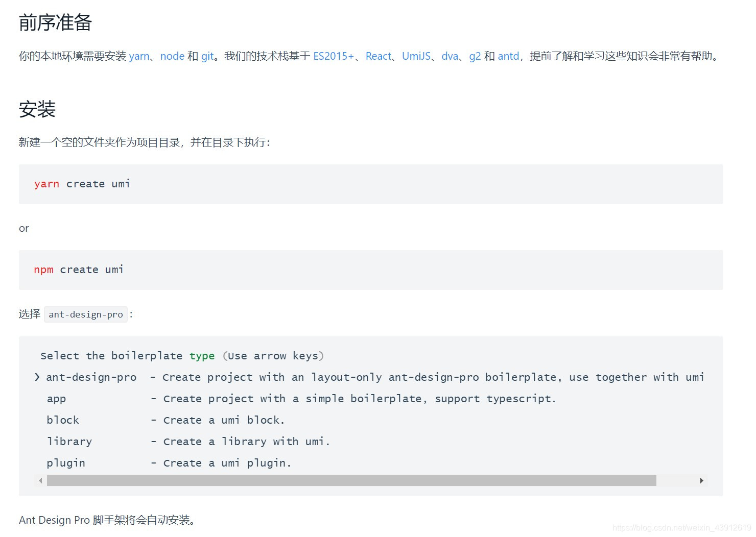Click the 'plugin' boilerplate option row

[x=169, y=463]
